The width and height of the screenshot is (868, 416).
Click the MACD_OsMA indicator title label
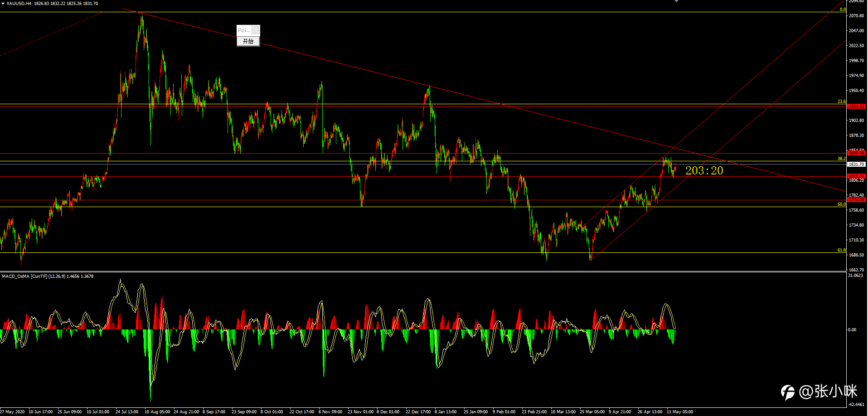[x=48, y=276]
